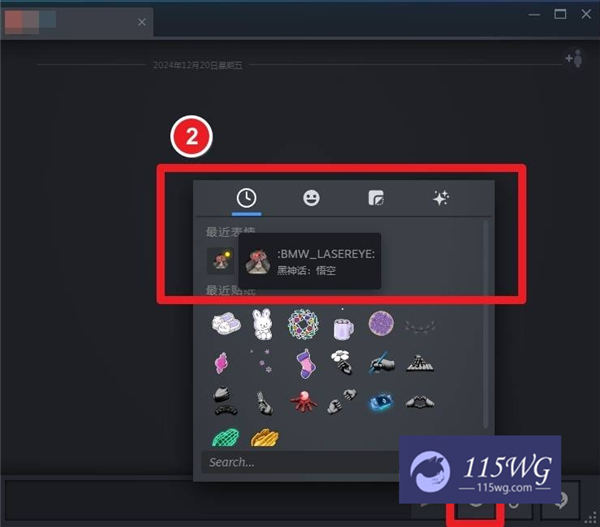Switch to the recent emoticons clock tab
Viewport: 600px width, 527px height.
(x=245, y=198)
